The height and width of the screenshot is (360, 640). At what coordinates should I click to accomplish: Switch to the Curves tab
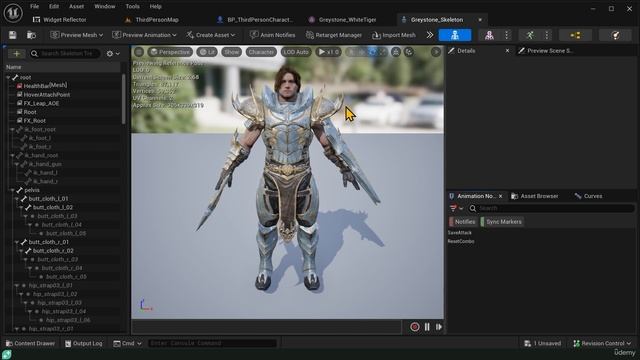point(589,196)
